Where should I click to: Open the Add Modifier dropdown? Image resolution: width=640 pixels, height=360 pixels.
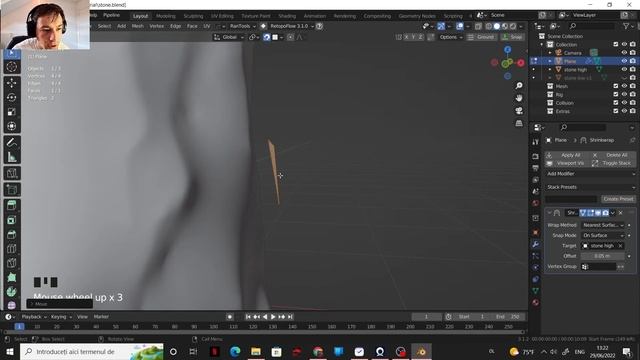591,174
